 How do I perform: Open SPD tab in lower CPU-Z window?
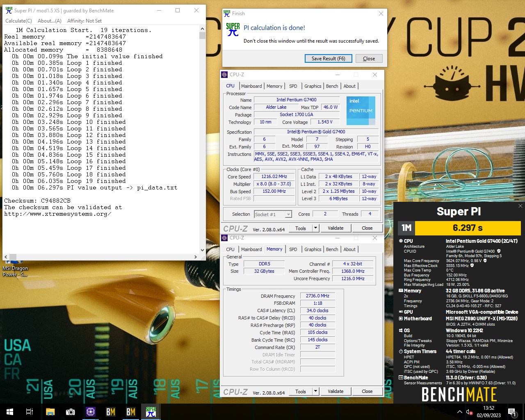(x=293, y=249)
